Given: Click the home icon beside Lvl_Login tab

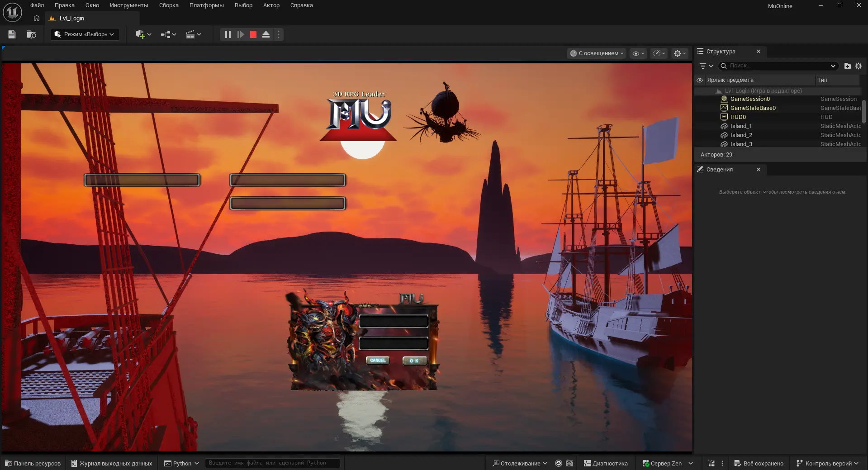Looking at the screenshot, I should point(37,19).
